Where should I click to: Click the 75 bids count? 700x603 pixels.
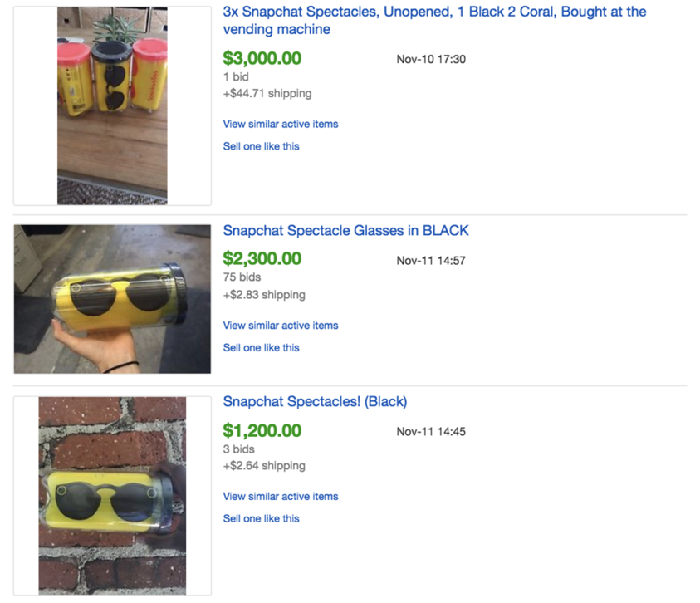242,277
